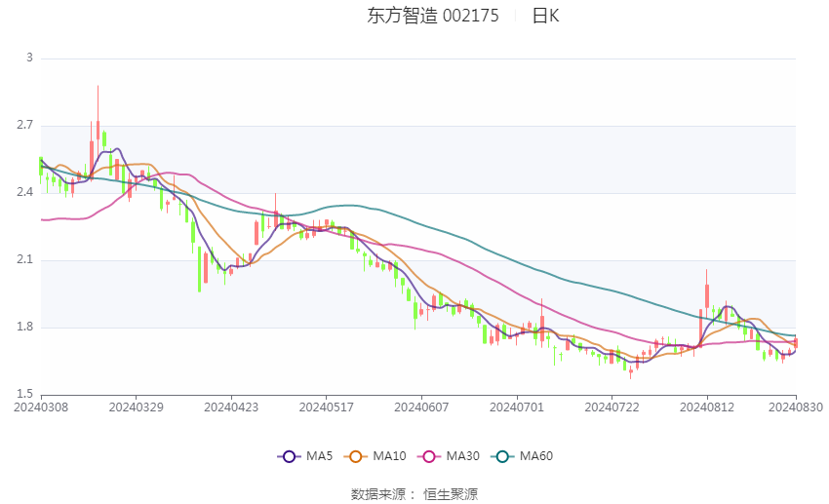Screen dimensions: 829x504
Task: Toggle the MA10 legend label
Action: pos(390,456)
